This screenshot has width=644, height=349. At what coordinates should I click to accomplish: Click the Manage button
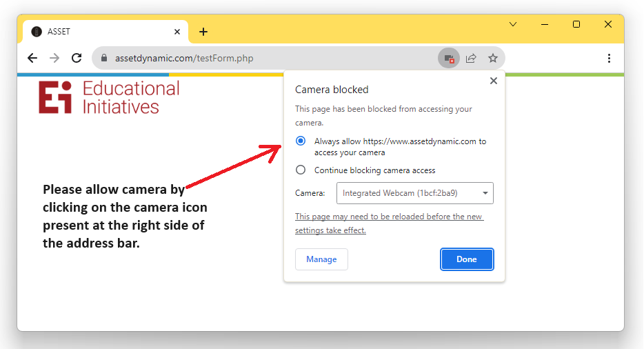coord(321,259)
